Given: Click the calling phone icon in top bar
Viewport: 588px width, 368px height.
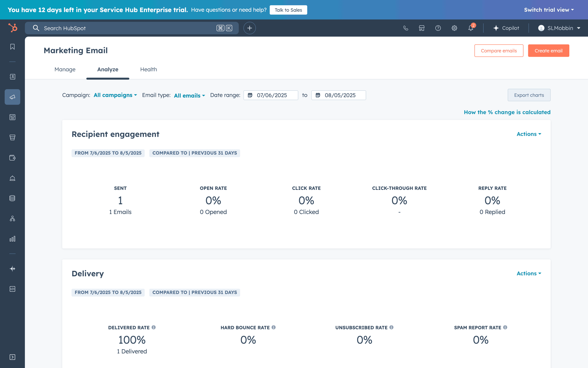Looking at the screenshot, I should (405, 28).
